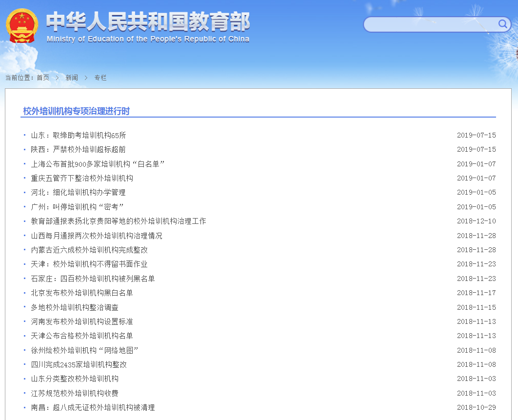This screenshot has height=420, width=518.
Task: Open 四川完成2435家培训机构整改 link
Action: [79, 364]
